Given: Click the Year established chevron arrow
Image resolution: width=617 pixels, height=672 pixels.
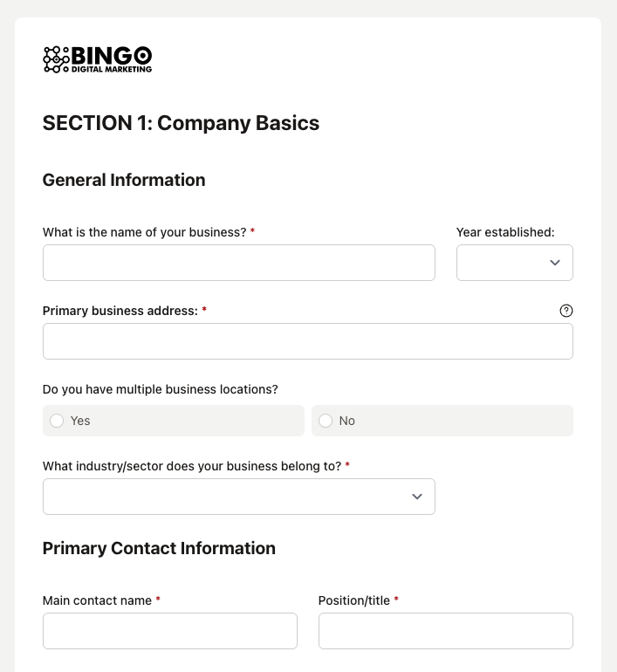Looking at the screenshot, I should [x=555, y=263].
